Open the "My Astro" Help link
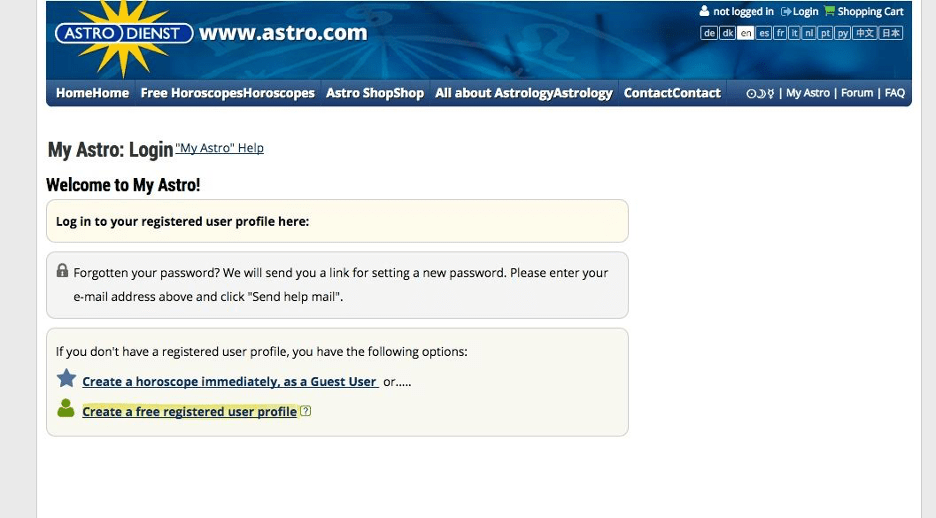Image resolution: width=936 pixels, height=518 pixels. [219, 148]
